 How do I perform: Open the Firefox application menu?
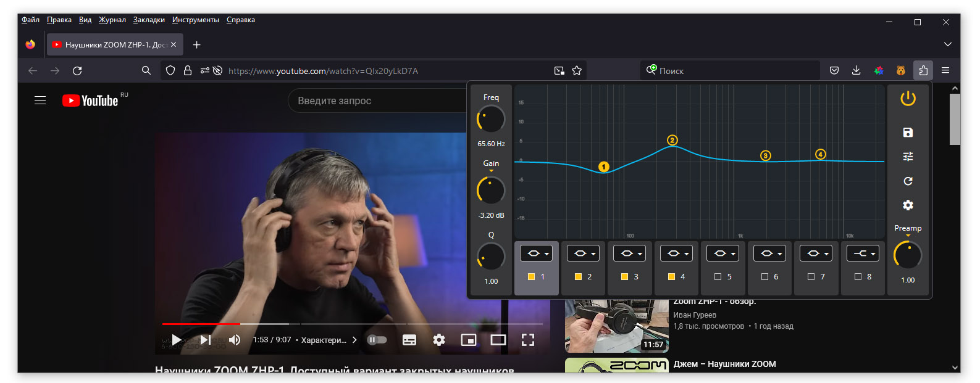coord(945,70)
